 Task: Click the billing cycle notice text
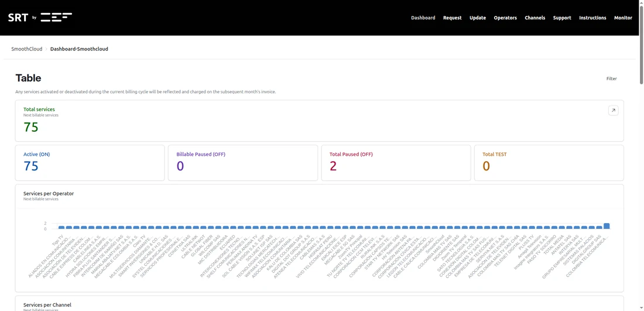(x=145, y=92)
